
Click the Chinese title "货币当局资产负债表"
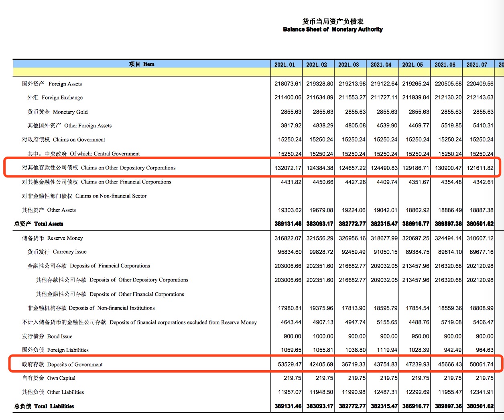(x=333, y=21)
